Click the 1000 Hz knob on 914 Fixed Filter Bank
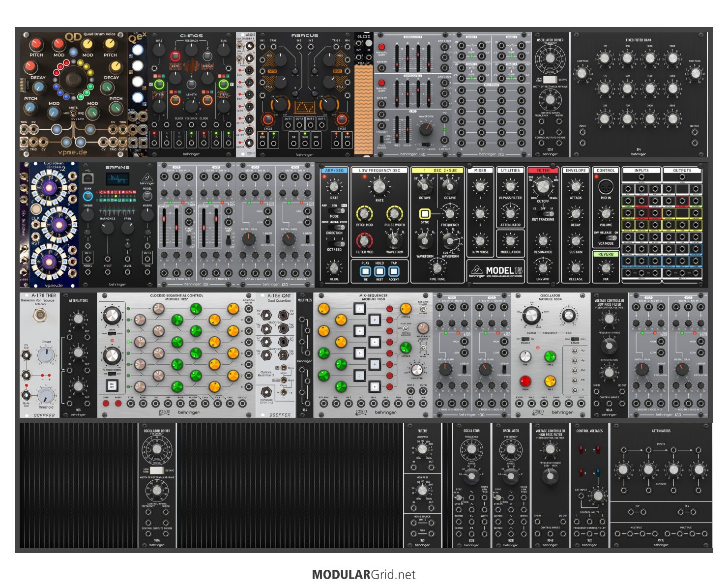The width and height of the screenshot is (728, 585). click(650, 58)
